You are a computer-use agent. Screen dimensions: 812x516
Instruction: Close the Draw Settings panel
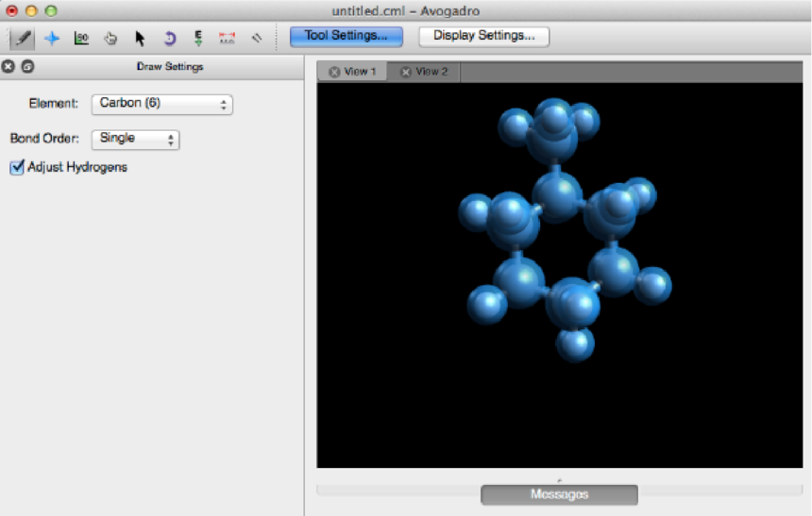pos(8,67)
